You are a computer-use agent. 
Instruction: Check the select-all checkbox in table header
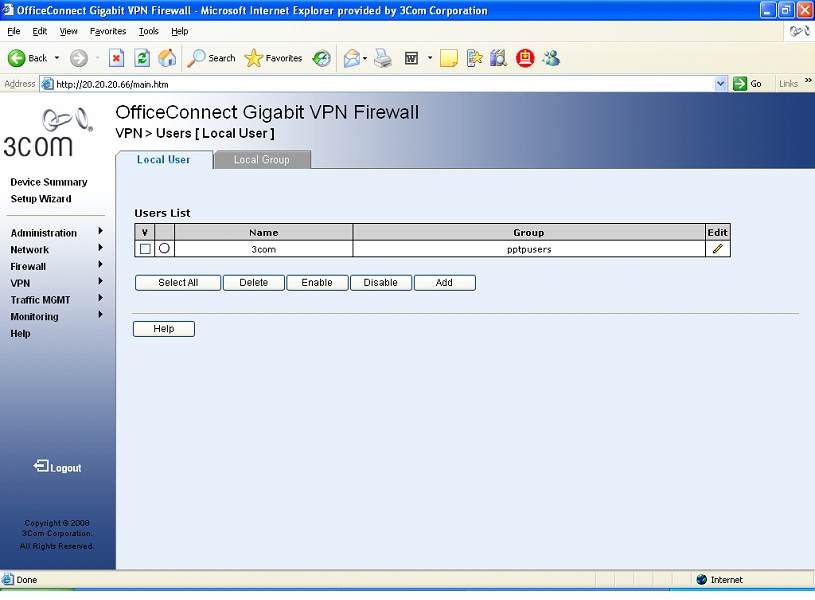pos(143,232)
